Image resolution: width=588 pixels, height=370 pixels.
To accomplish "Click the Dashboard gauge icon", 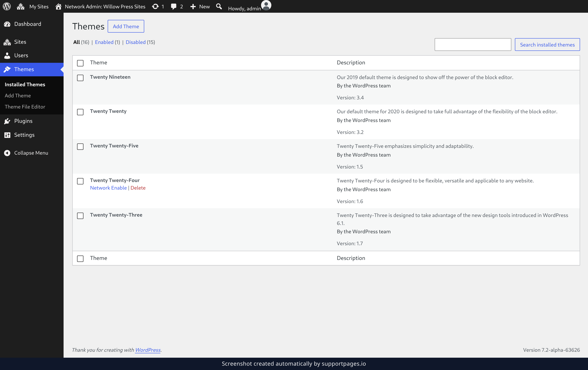I will [7, 24].
